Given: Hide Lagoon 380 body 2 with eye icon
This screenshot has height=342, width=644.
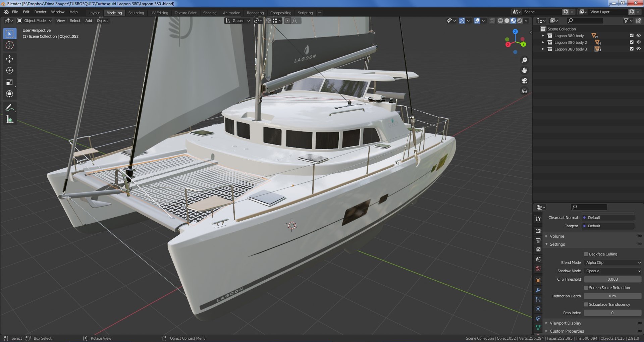Looking at the screenshot, I should tap(639, 42).
